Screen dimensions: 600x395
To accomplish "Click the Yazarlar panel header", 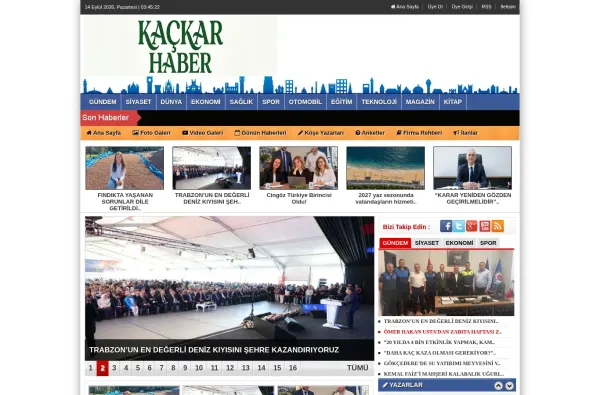I will pyautogui.click(x=447, y=385).
